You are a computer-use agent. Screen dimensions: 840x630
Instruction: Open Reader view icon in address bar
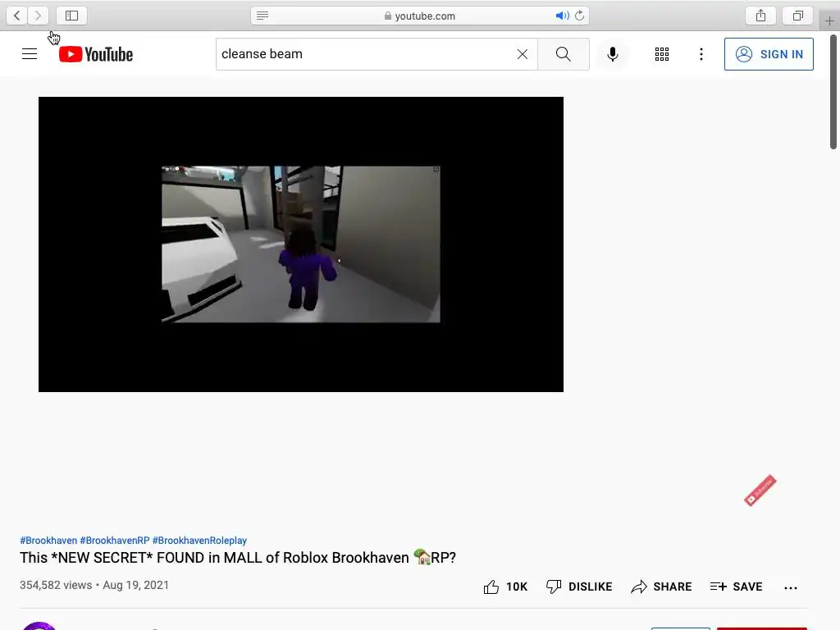tap(262, 16)
